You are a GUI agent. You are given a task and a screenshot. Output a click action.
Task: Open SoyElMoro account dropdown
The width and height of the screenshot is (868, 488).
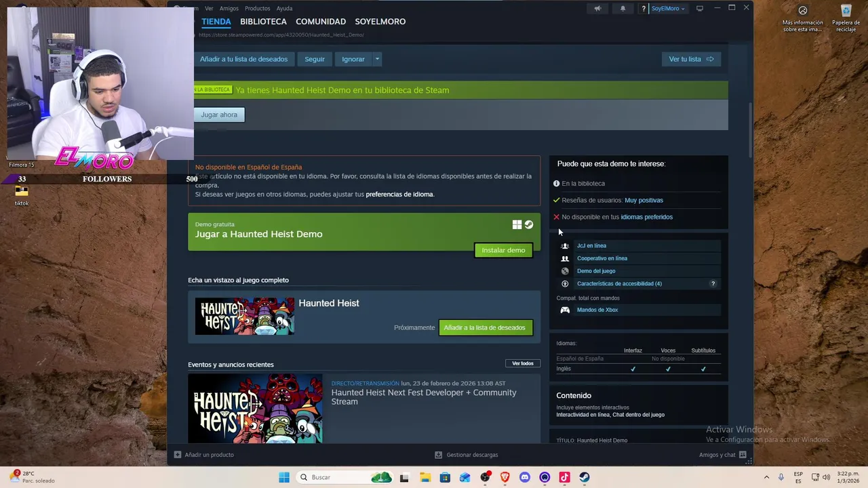tap(668, 8)
